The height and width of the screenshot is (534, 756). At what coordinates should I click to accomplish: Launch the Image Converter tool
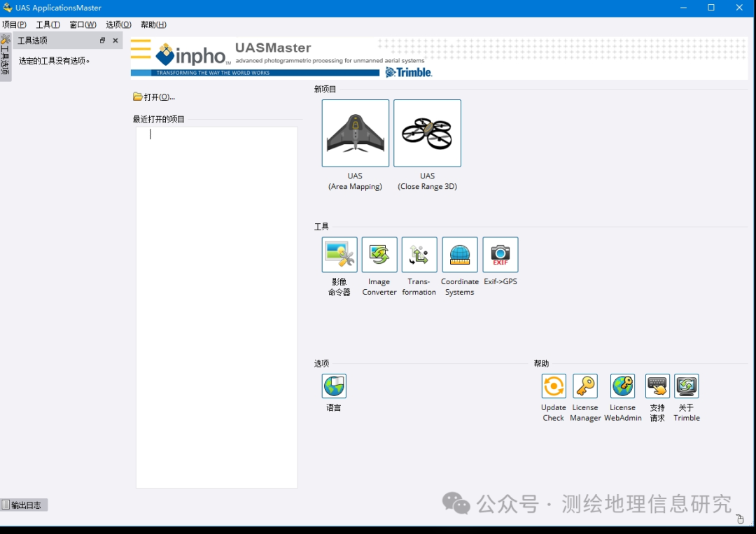point(379,255)
